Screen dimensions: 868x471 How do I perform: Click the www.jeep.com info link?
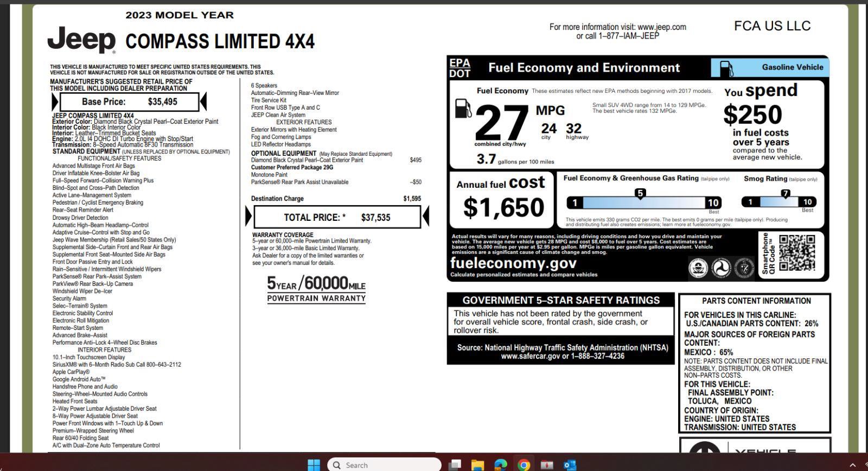coord(662,27)
